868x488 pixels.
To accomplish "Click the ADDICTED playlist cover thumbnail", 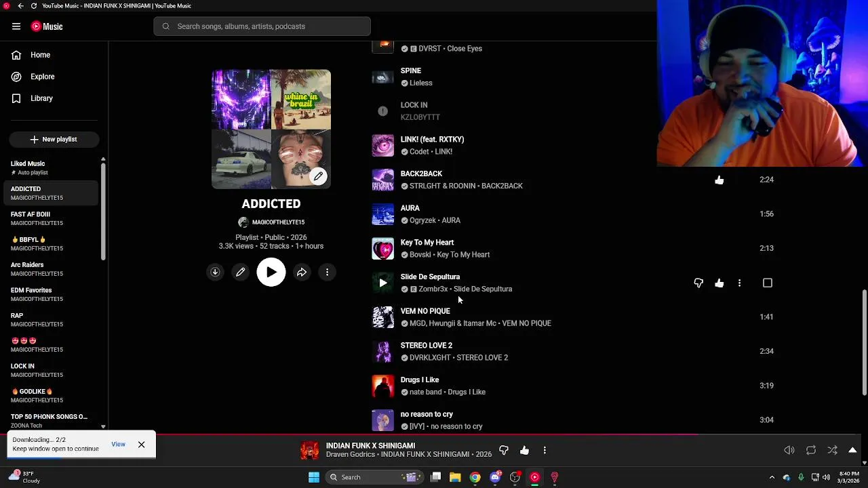I will pyautogui.click(x=271, y=129).
